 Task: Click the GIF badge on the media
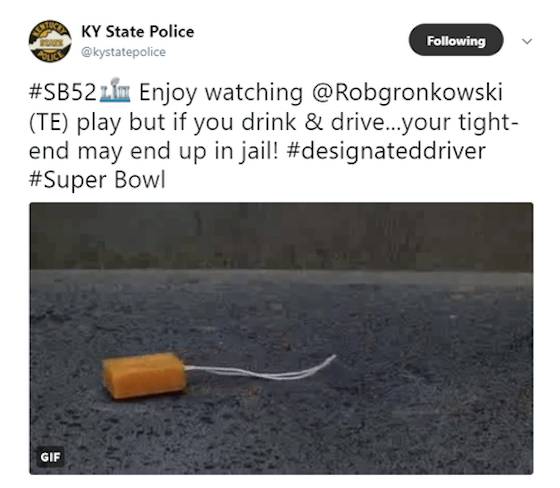click(50, 457)
